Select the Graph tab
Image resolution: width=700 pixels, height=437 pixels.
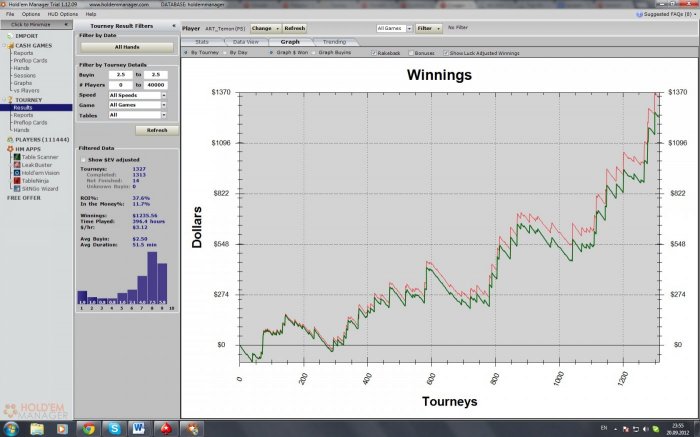(290, 42)
